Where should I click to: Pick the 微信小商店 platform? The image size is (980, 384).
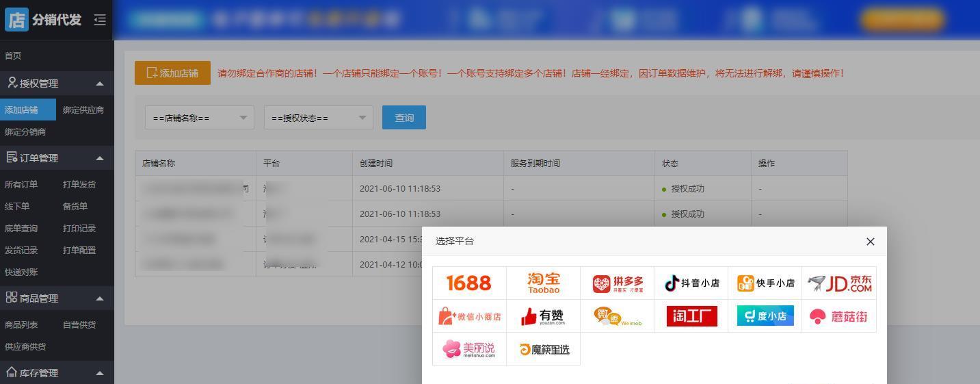pyautogui.click(x=469, y=316)
